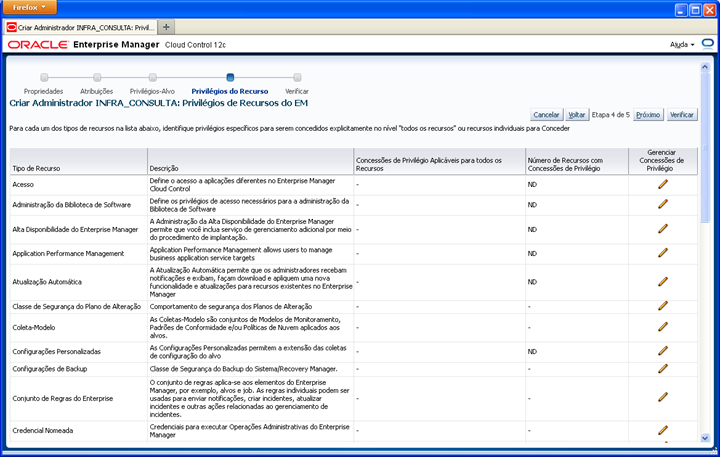Image resolution: width=720 pixels, height=457 pixels.
Task: Click the Etapa 4 de 5 label
Action: tap(611, 115)
